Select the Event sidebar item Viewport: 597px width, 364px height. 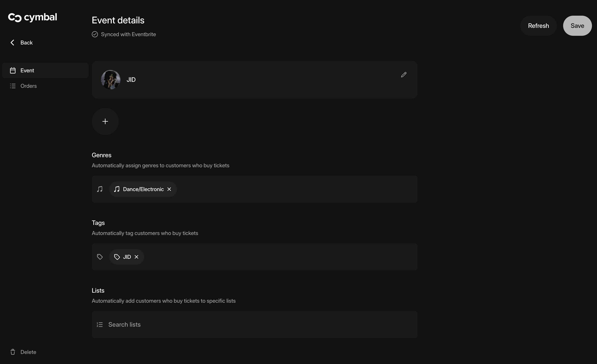(x=27, y=70)
